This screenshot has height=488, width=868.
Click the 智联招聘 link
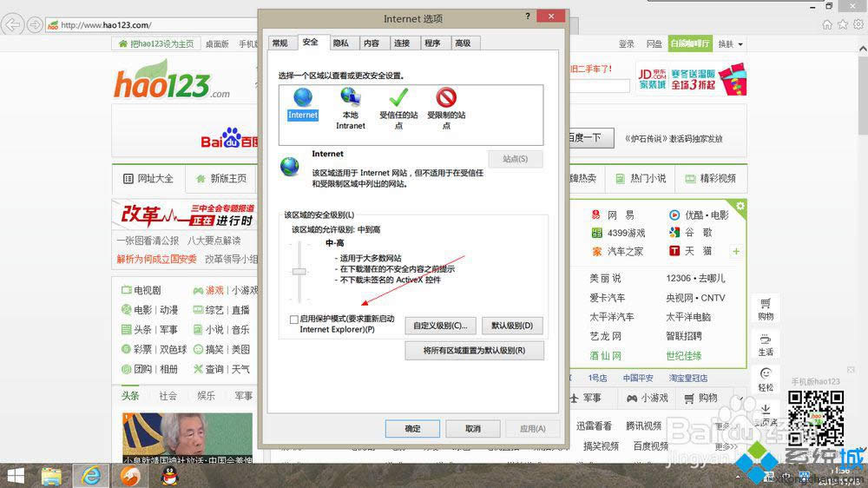pyautogui.click(x=684, y=336)
